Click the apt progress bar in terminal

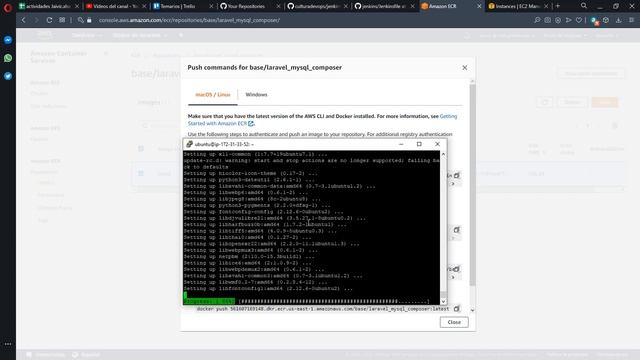click(307, 301)
